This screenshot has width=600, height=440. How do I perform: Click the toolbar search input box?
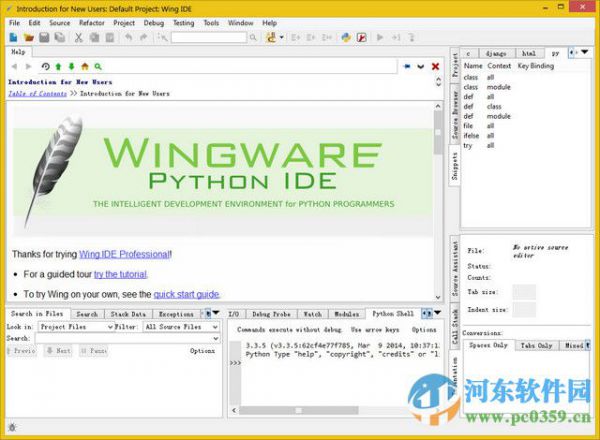(x=209, y=37)
